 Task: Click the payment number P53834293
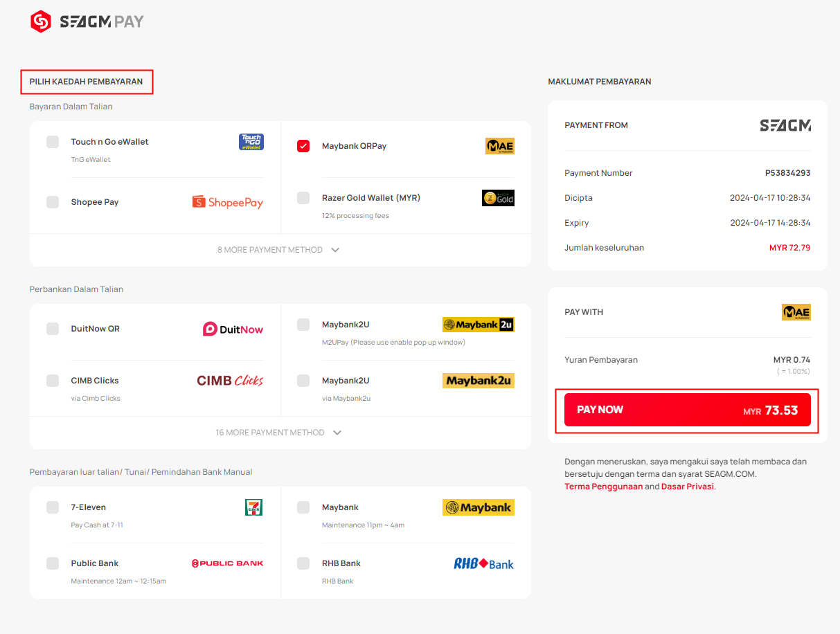click(x=787, y=173)
